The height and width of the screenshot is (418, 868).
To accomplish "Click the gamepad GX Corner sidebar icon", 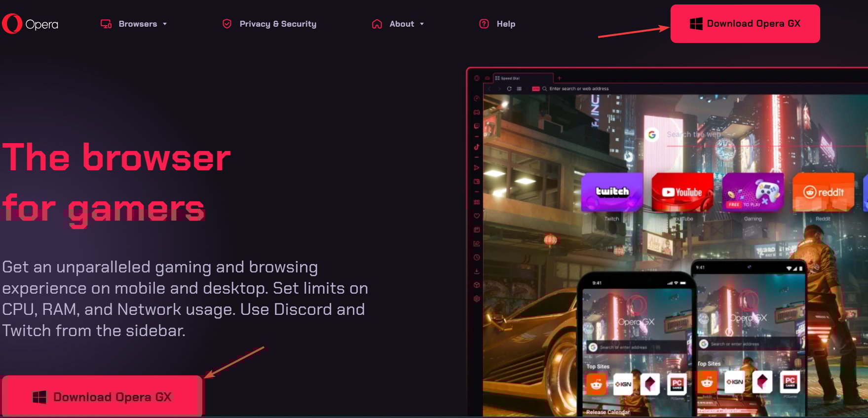I will [477, 113].
